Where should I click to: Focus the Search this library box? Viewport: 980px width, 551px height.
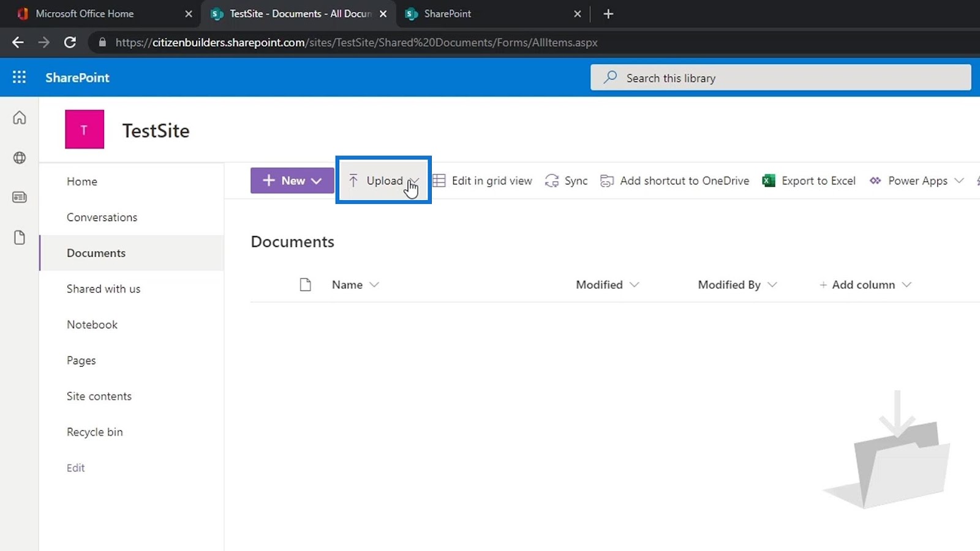(781, 78)
